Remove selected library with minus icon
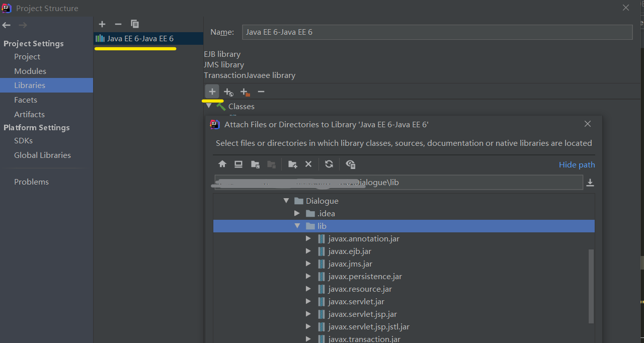This screenshot has width=644, height=343. pyautogui.click(x=118, y=24)
